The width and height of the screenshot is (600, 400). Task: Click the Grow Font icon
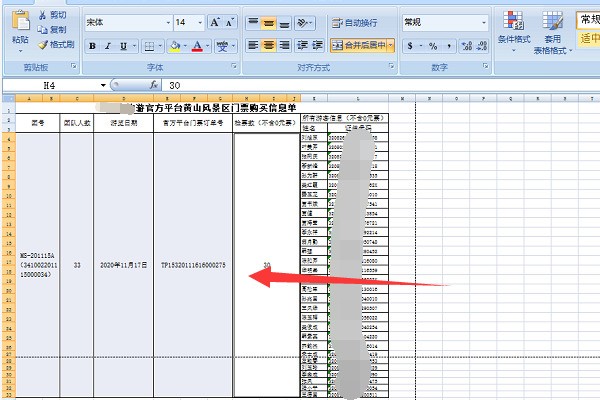pos(215,23)
